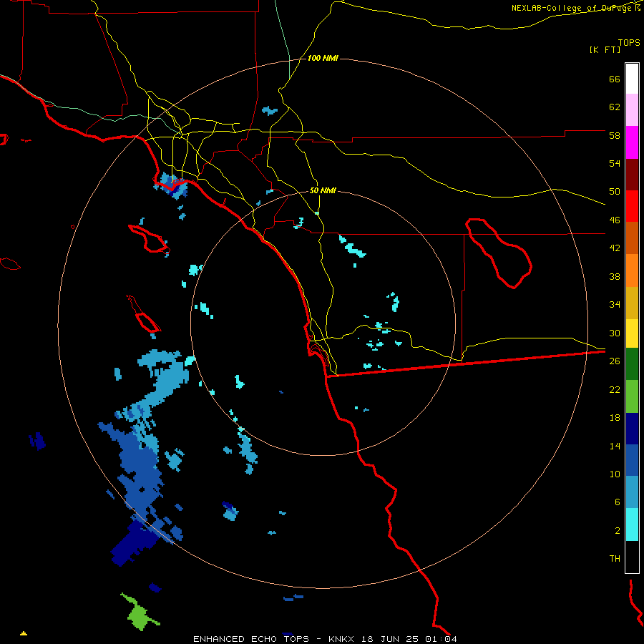The width and height of the screenshot is (644, 644).
Task: Click the light blue legend swatch
Action: [x=632, y=492]
